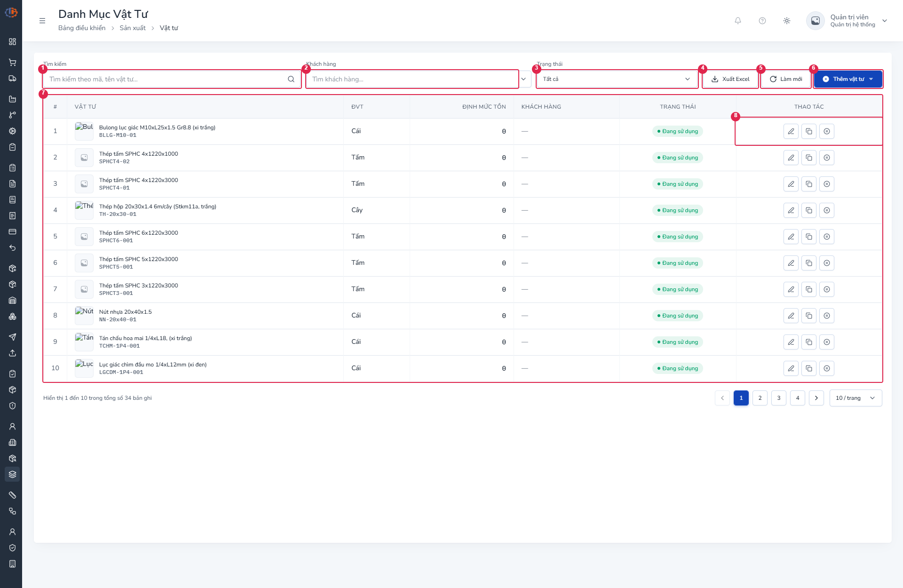Click the app logo in sidebar

[x=11, y=12]
